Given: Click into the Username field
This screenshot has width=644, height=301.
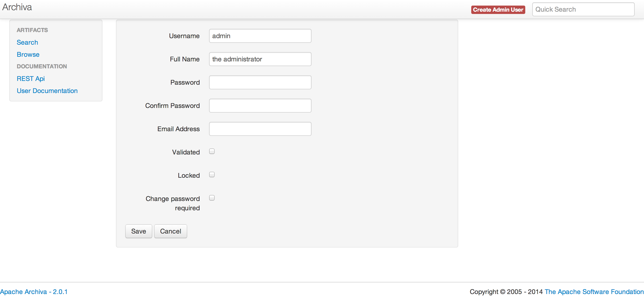Looking at the screenshot, I should click(260, 36).
